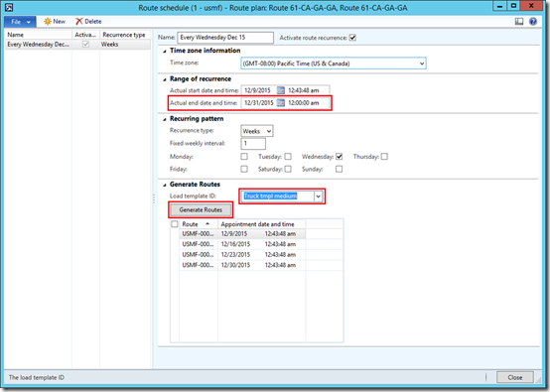Click the Name column header in left list
The width and height of the screenshot is (550, 392).
pyautogui.click(x=39, y=35)
